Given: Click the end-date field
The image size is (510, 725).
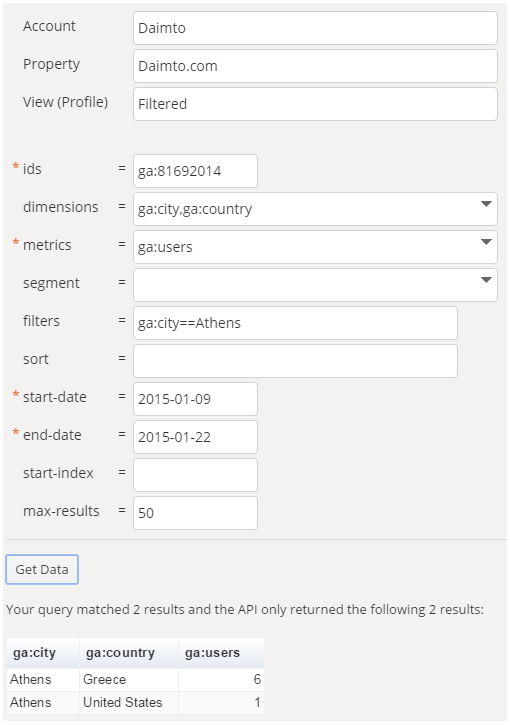Looking at the screenshot, I should pyautogui.click(x=196, y=436).
